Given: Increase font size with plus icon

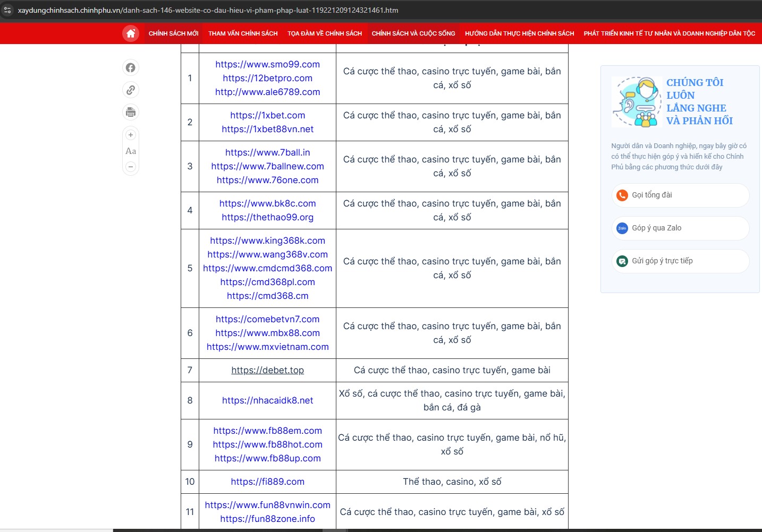Looking at the screenshot, I should 131,135.
